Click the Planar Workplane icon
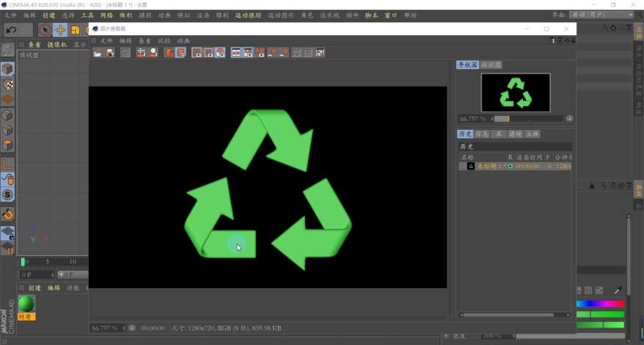 [x=8, y=248]
